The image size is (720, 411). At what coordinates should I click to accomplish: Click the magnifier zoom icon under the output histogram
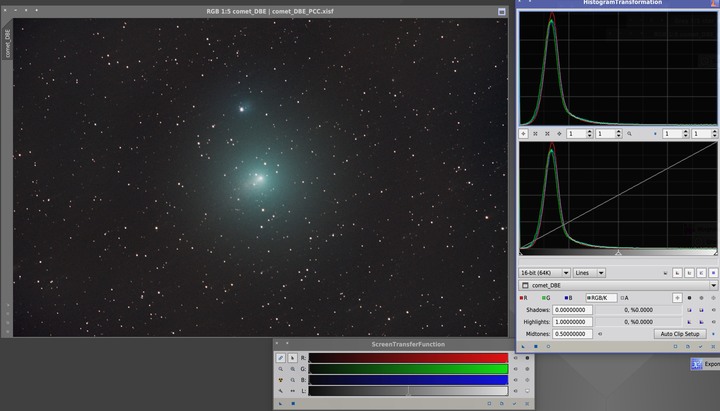click(629, 133)
